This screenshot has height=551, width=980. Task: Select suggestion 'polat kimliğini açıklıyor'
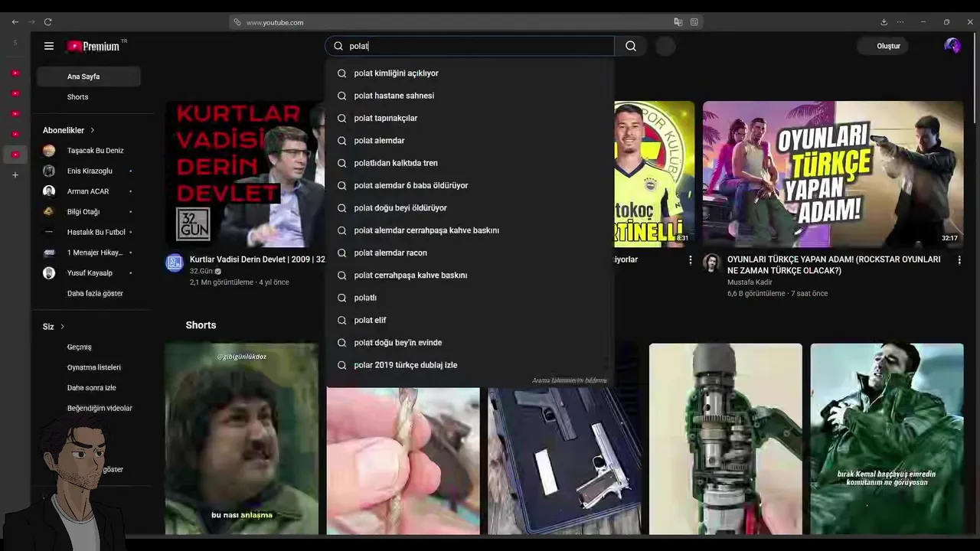click(x=469, y=73)
